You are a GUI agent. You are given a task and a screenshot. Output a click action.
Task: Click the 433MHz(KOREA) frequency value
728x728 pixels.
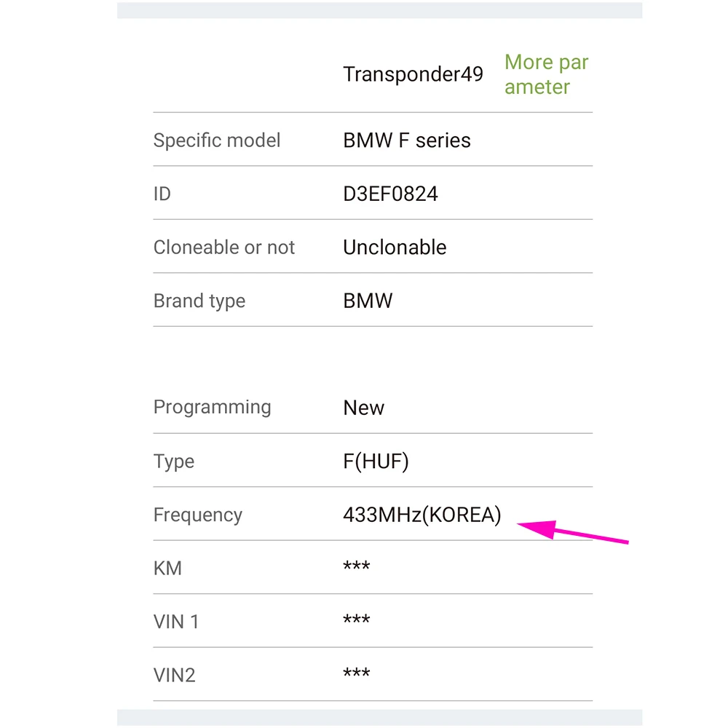(422, 515)
